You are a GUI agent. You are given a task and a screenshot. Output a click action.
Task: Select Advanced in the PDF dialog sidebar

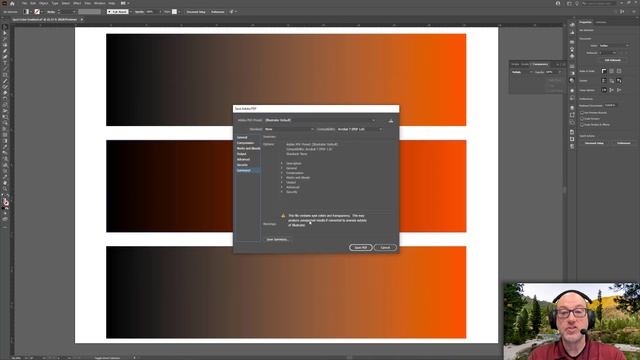pyautogui.click(x=243, y=159)
